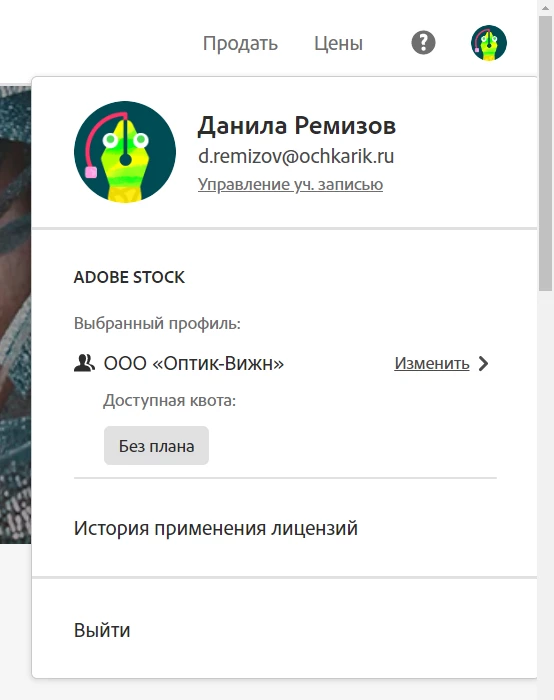The width and height of the screenshot is (554, 700).
Task: Click the ADOBE STOCK section heading
Action: point(129,277)
